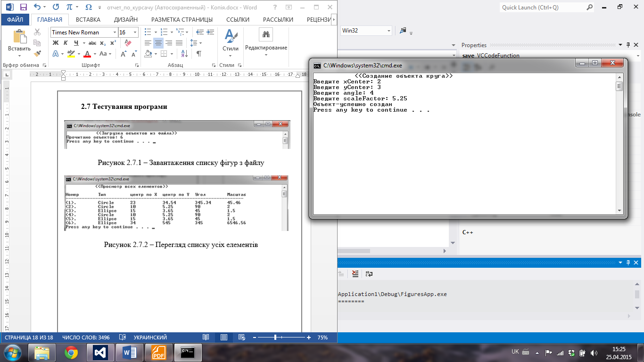Align paragraph to the right
The width and height of the screenshot is (644, 362).
coord(169,43)
